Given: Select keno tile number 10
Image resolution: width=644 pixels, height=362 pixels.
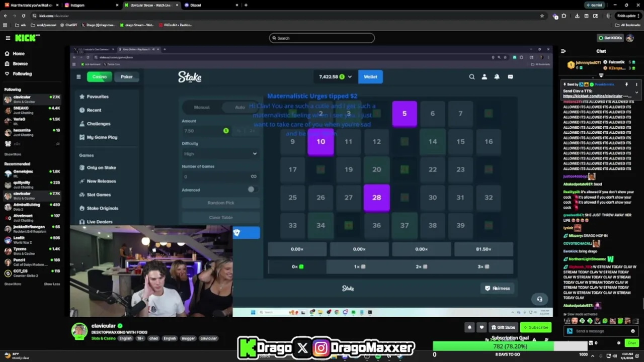Looking at the screenshot, I should [x=320, y=142].
